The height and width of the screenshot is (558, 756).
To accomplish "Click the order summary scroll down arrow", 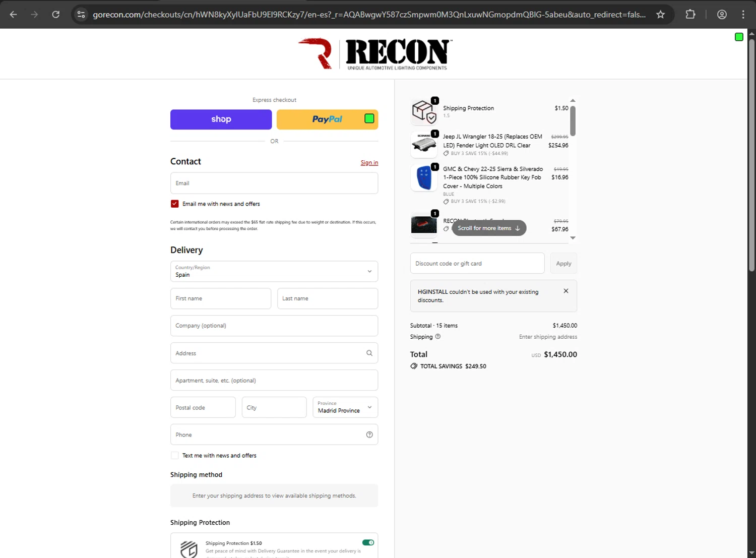I will [573, 238].
